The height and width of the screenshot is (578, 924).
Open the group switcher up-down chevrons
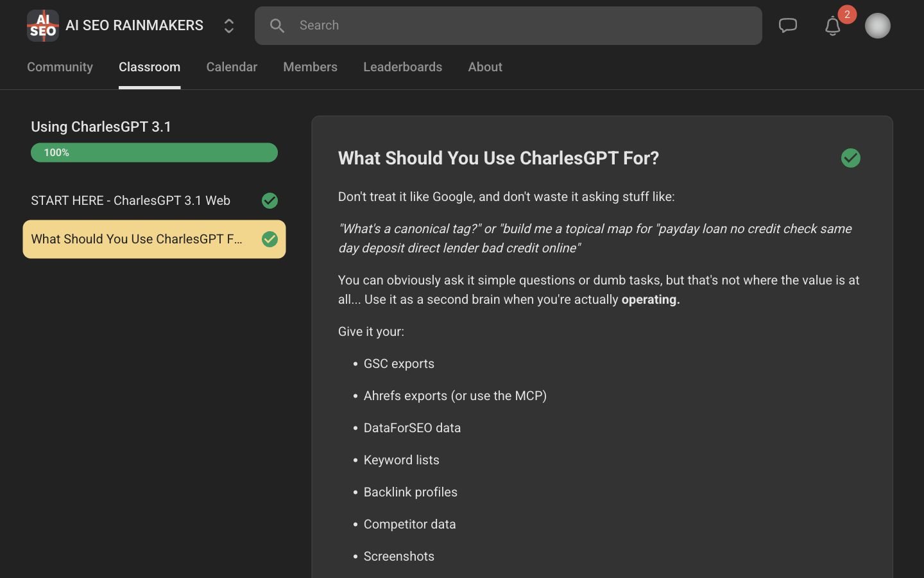(228, 26)
